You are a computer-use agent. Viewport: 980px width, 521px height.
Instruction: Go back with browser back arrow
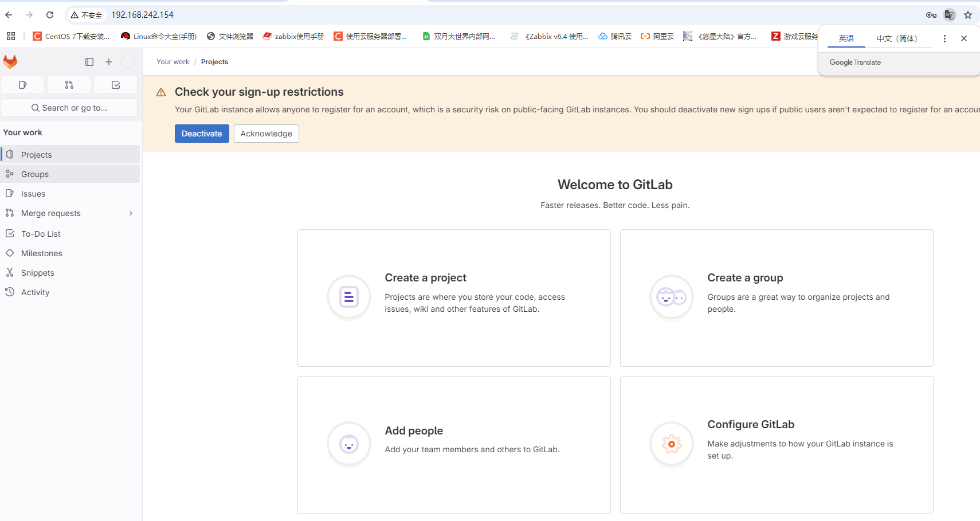[x=9, y=15]
